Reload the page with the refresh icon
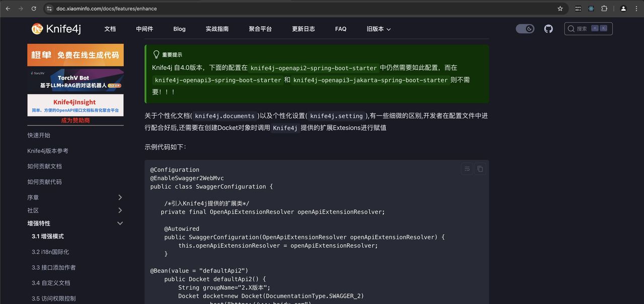This screenshot has width=644, height=304. click(34, 9)
